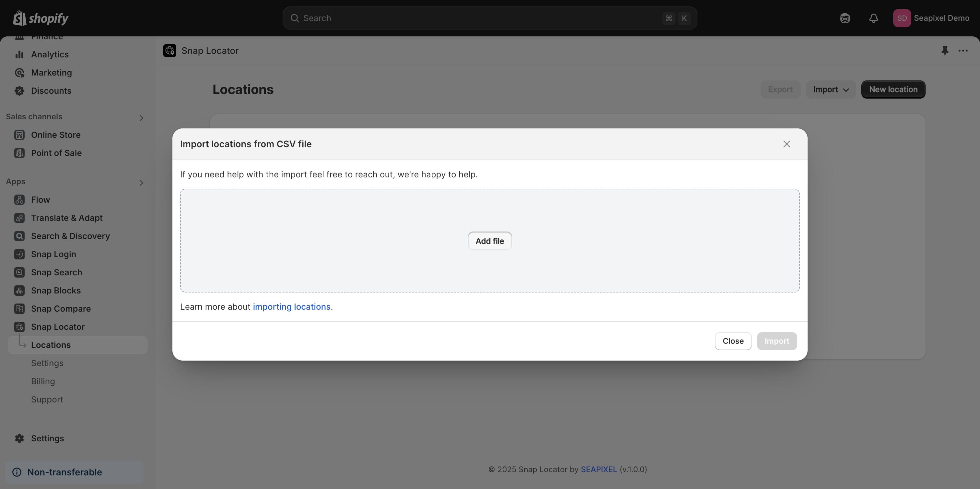Open main Settings with gear icon
Viewport: 980px width, 489px height.
coord(47,438)
